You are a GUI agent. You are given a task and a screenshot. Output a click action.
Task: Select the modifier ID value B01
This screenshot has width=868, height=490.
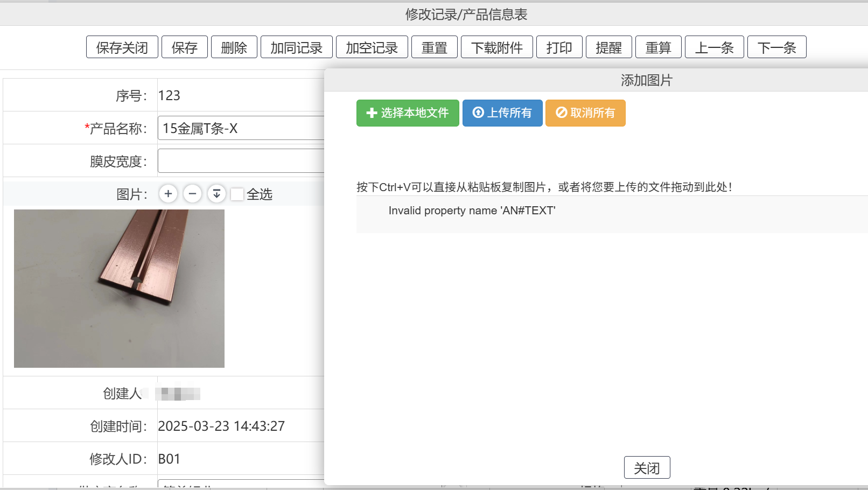pyautogui.click(x=169, y=459)
